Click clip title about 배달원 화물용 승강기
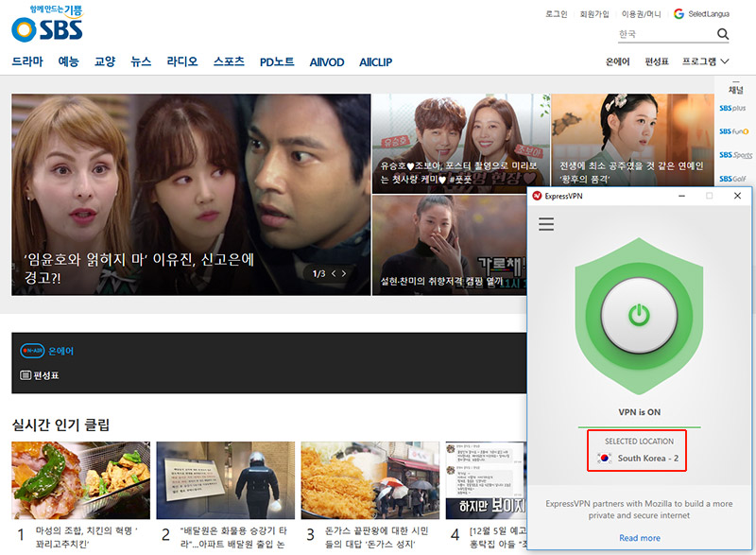The image size is (756, 555). (233, 537)
